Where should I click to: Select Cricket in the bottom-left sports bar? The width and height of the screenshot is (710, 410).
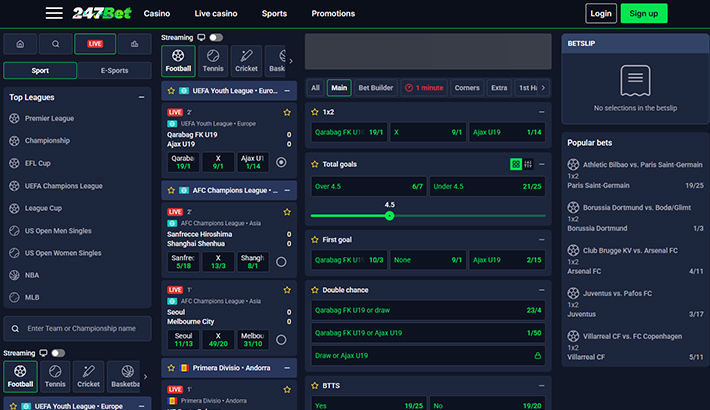coord(88,376)
